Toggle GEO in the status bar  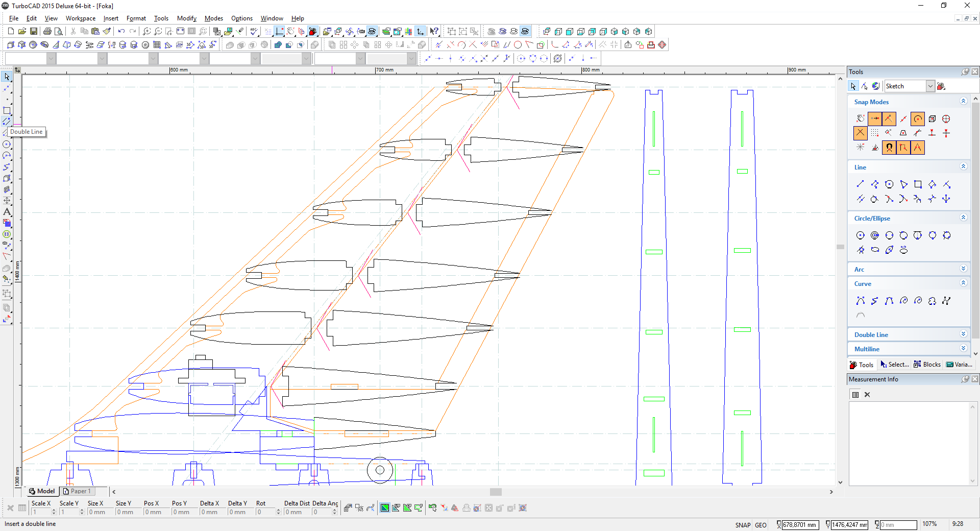[761, 525]
